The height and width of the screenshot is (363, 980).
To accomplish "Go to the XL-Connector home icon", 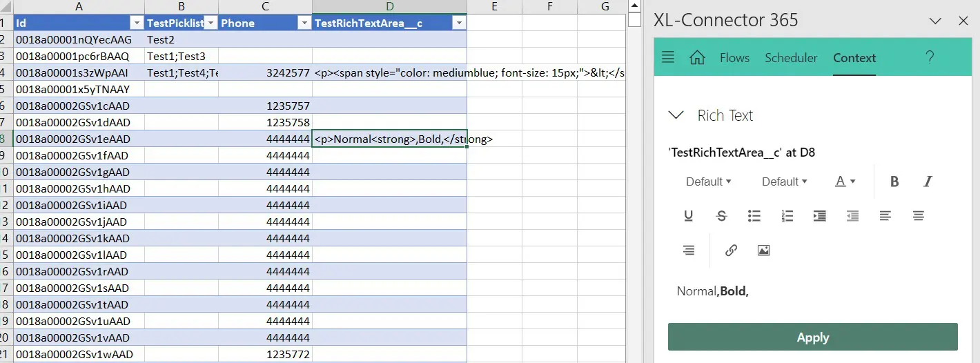I will coord(697,57).
